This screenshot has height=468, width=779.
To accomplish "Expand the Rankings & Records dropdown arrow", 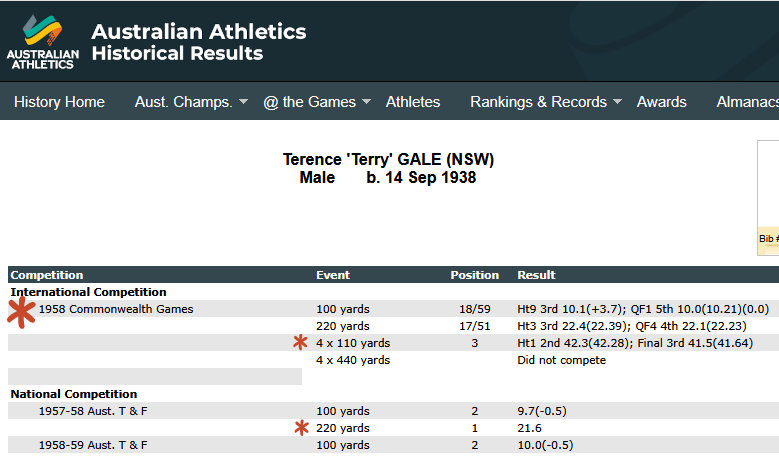I will pos(618,101).
